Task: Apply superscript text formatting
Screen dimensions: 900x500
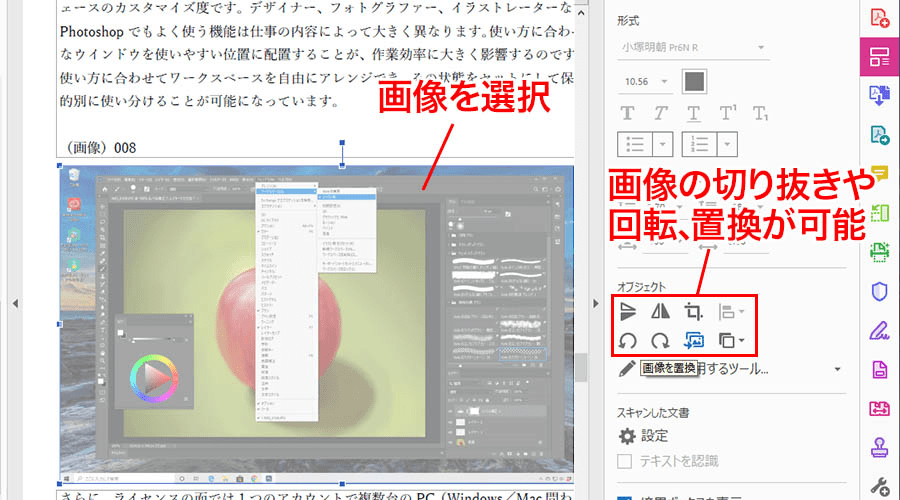Action: point(728,113)
